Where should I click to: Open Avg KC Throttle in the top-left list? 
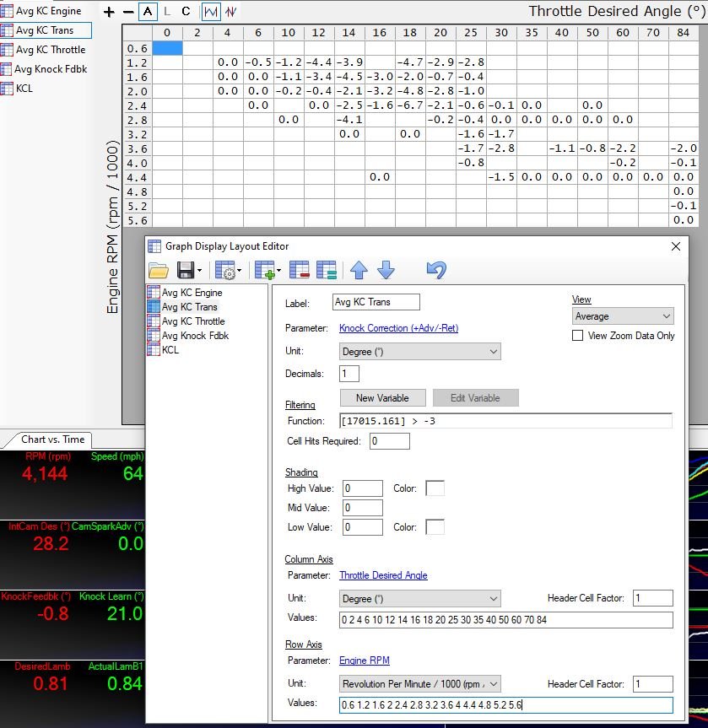pyautogui.click(x=43, y=50)
